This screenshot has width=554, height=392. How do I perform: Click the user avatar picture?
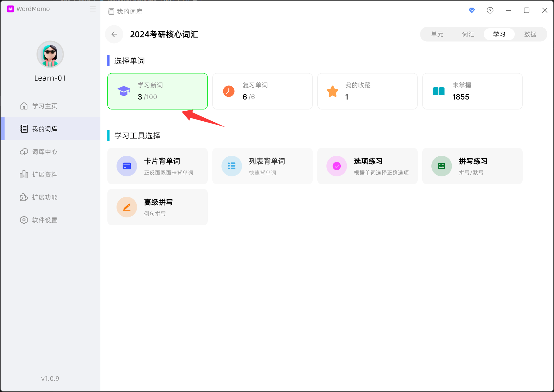[x=50, y=54]
